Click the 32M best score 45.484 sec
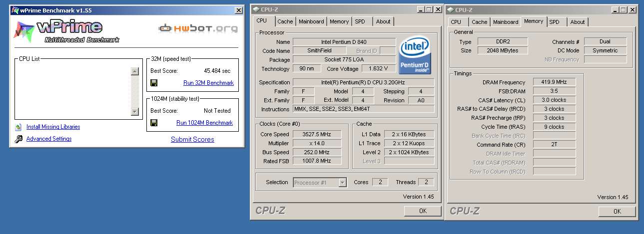Viewport: 644px width, 234px height. (217, 71)
